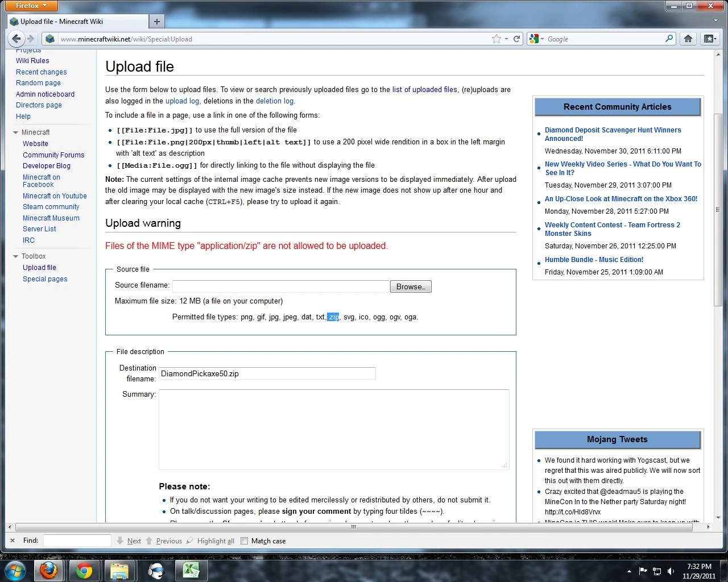Open a new tab with the plus button
This screenshot has width=728, height=582.
(157, 22)
